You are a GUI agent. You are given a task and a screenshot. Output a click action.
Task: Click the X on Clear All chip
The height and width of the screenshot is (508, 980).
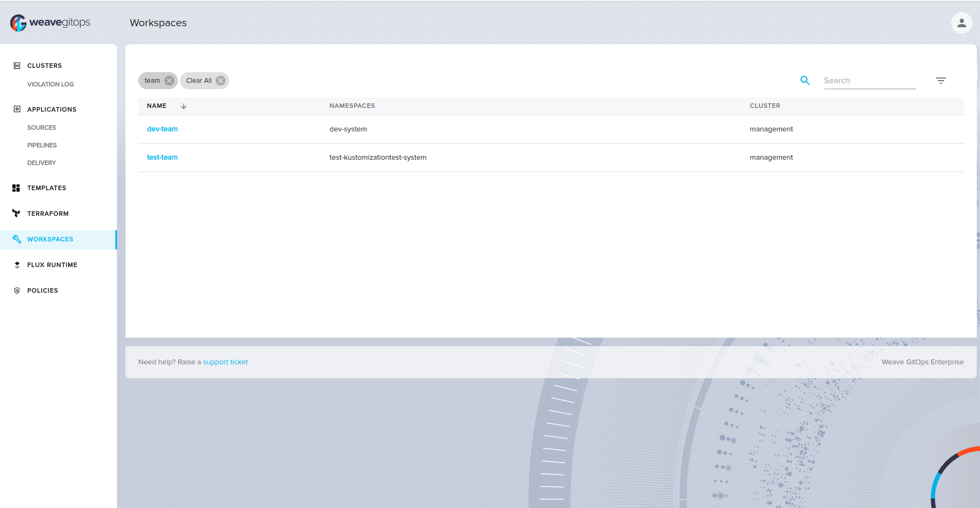[x=221, y=81]
